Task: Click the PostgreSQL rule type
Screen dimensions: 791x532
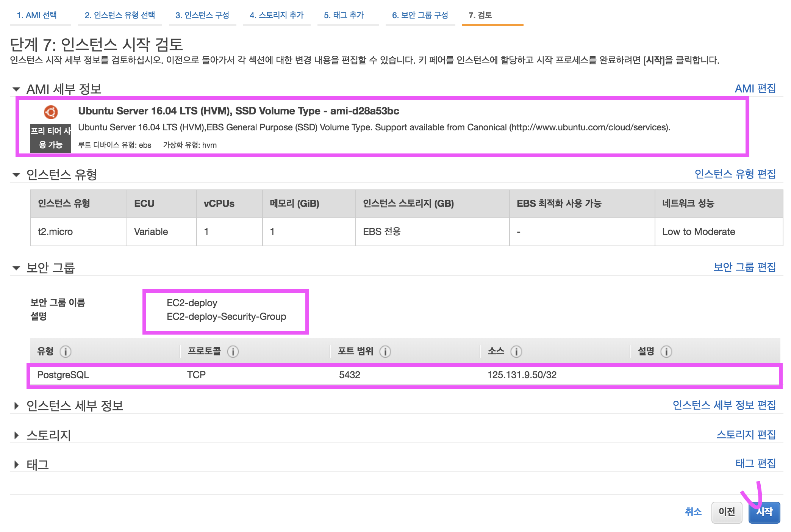Action: (x=63, y=375)
